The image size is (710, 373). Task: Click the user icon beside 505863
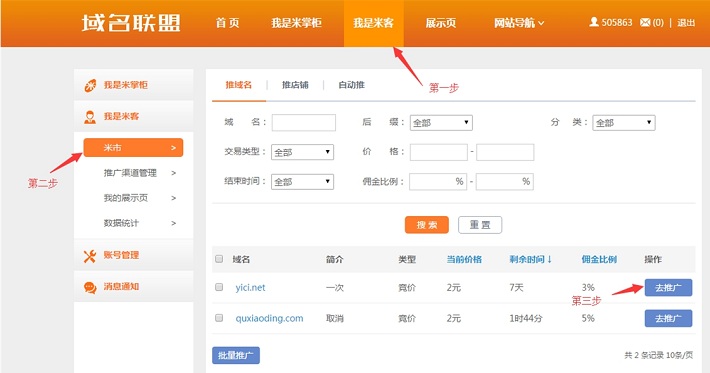tap(594, 22)
